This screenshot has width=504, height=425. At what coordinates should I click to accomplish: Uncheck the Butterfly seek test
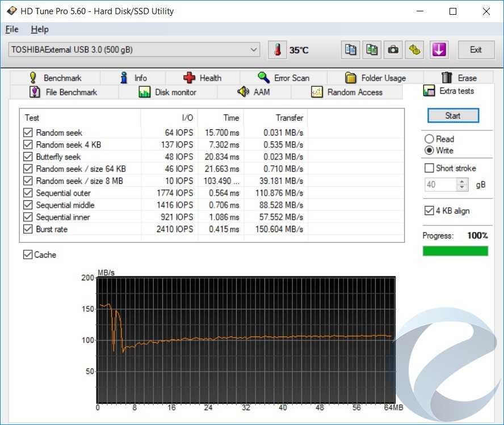tap(28, 157)
